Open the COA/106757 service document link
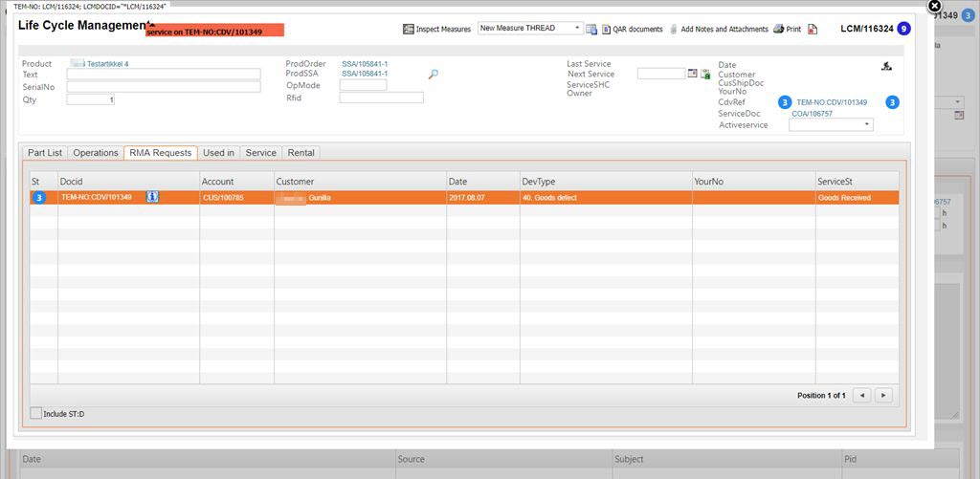980x479 pixels. click(x=812, y=114)
